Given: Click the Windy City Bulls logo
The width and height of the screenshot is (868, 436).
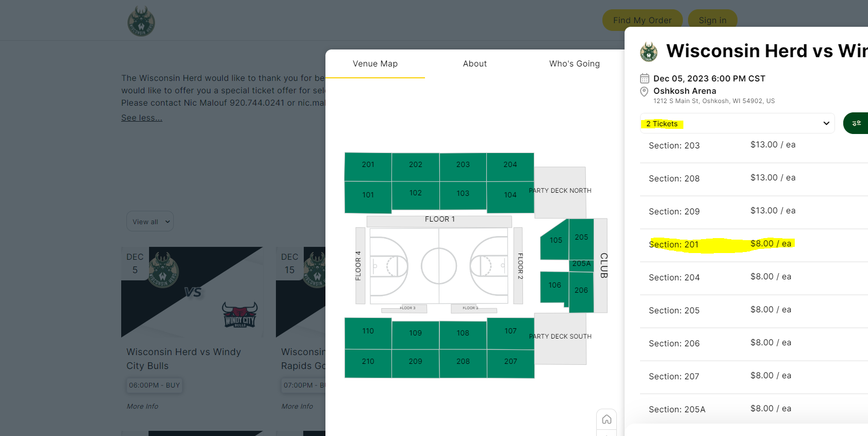Looking at the screenshot, I should coord(240,315).
